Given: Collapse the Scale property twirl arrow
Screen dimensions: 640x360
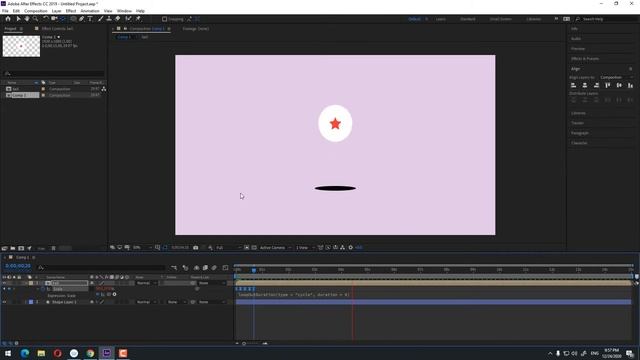Looking at the screenshot, I should pyautogui.click(x=38, y=289).
